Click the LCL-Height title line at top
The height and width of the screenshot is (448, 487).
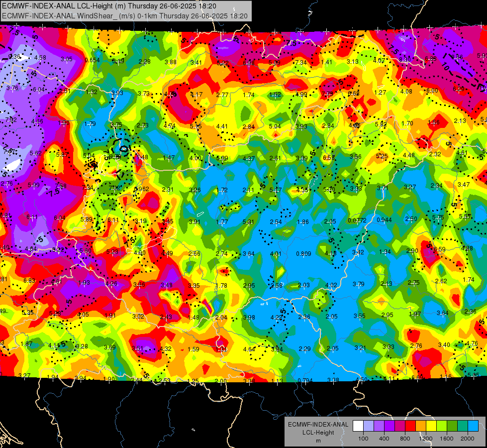tap(109, 6)
